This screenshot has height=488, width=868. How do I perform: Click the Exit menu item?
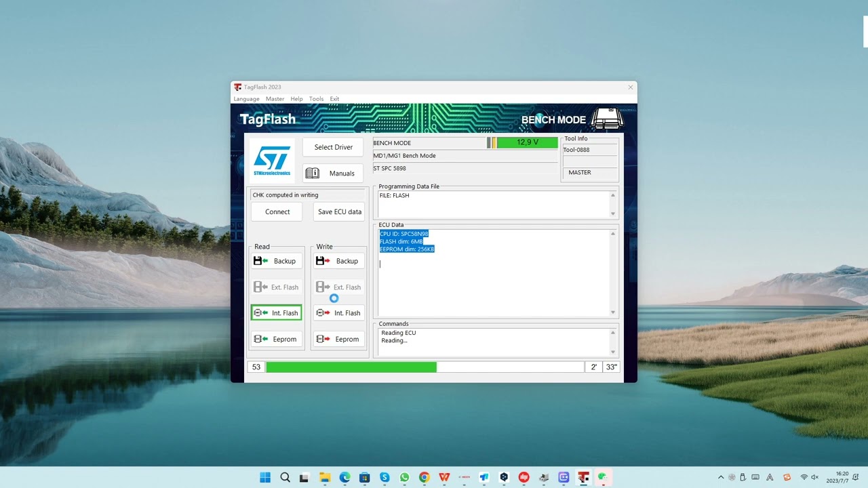click(334, 99)
